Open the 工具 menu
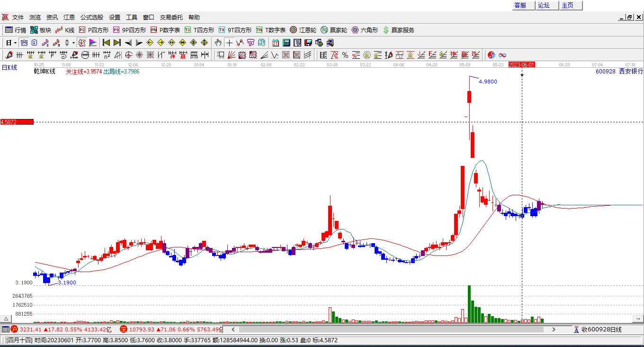The image size is (644, 347). (132, 18)
